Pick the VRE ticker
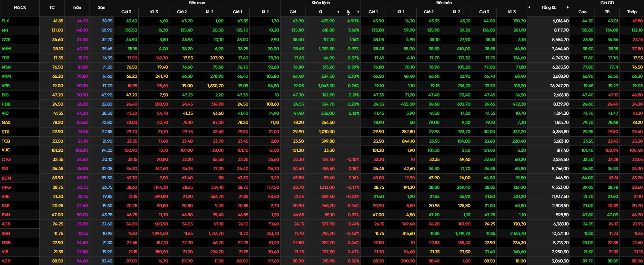The image size is (644, 265). (x=6, y=196)
